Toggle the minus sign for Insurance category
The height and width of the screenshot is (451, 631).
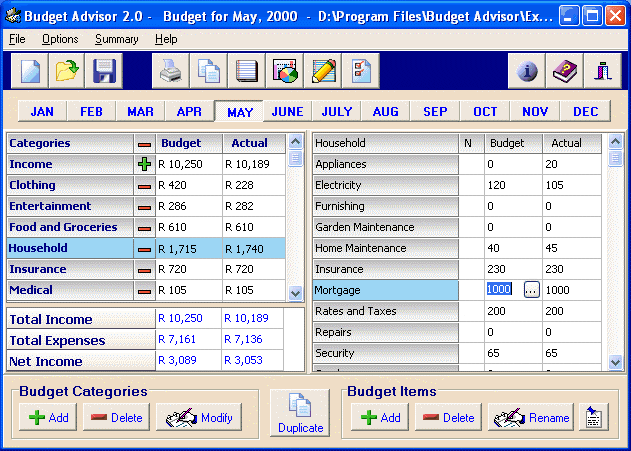[x=144, y=270]
